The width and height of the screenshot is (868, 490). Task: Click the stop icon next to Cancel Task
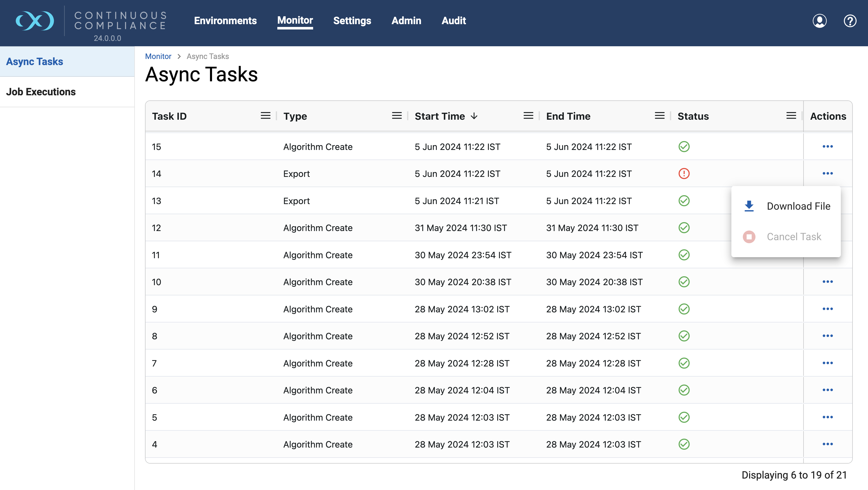(x=749, y=237)
